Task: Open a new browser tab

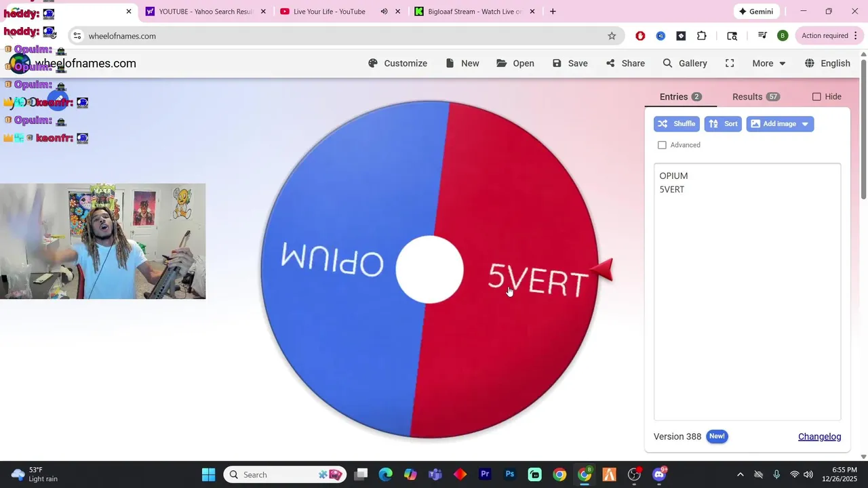Action: (x=553, y=12)
